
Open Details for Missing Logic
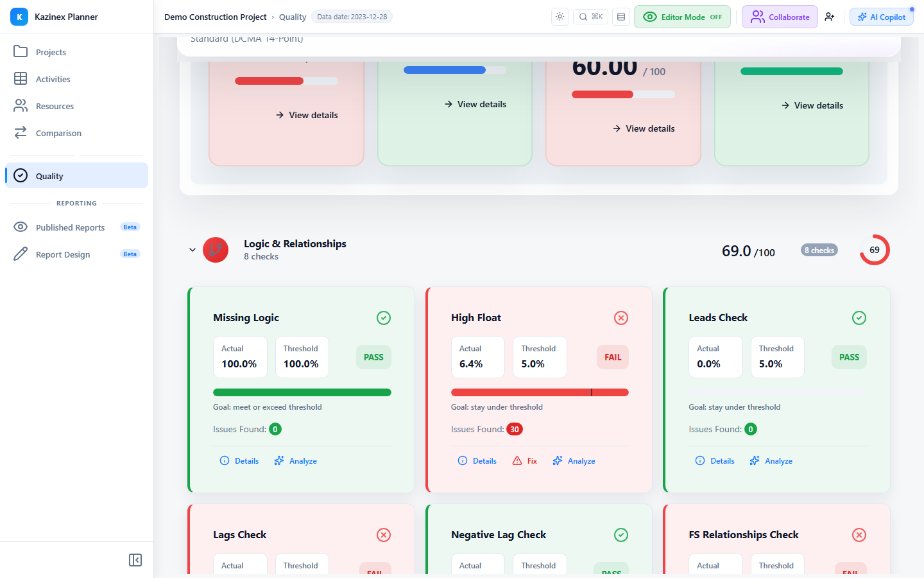pos(239,460)
